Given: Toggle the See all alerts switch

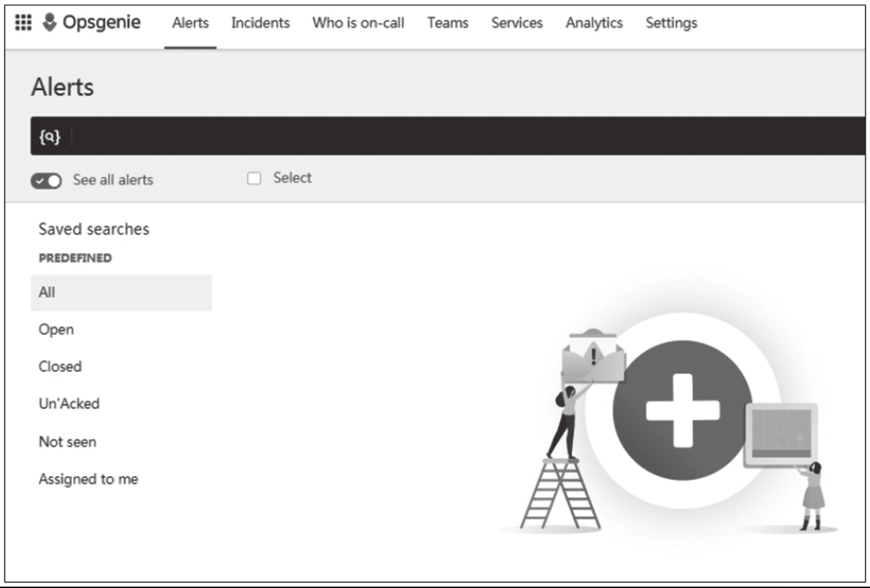Looking at the screenshot, I should (x=46, y=180).
